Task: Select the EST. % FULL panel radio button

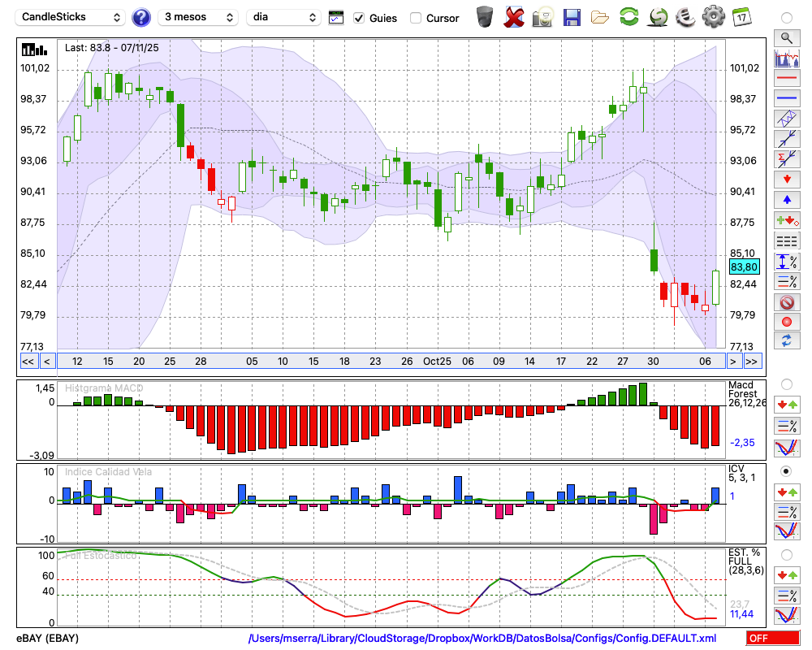Action: [786, 555]
